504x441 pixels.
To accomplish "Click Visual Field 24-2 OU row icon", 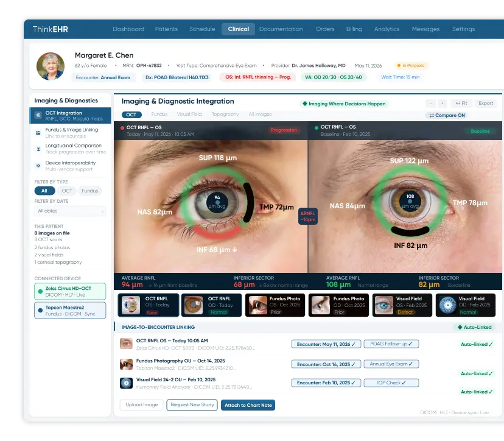I will 126,383.
